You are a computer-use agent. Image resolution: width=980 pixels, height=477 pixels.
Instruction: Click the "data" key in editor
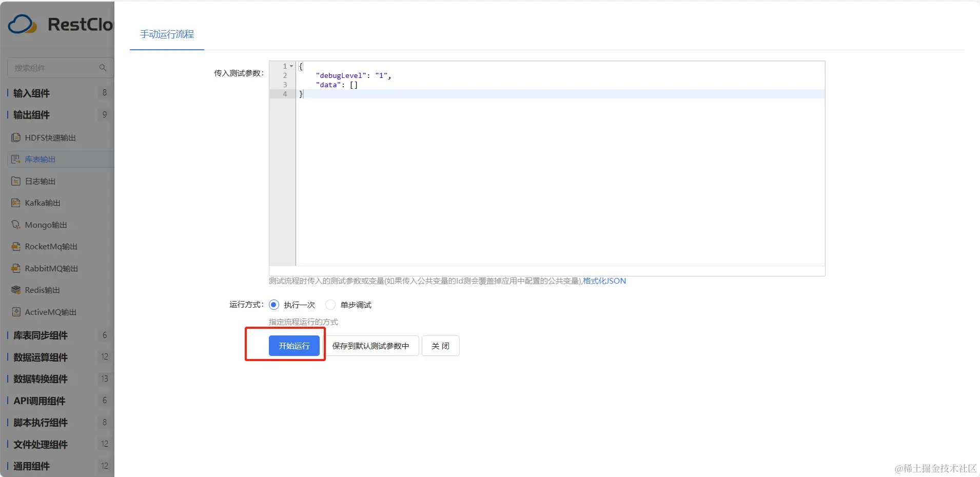click(328, 85)
